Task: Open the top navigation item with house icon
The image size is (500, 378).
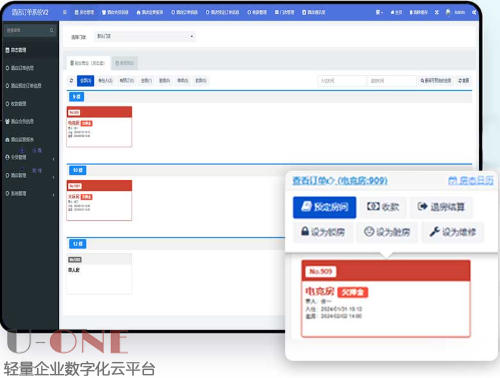Action: click(150, 12)
